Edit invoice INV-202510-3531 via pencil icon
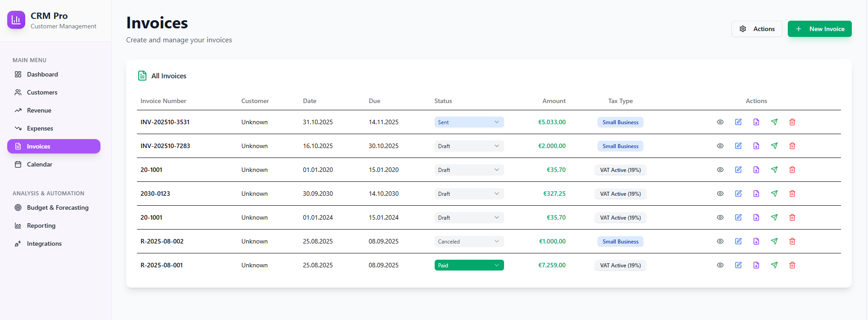This screenshot has height=320, width=868. tap(738, 122)
